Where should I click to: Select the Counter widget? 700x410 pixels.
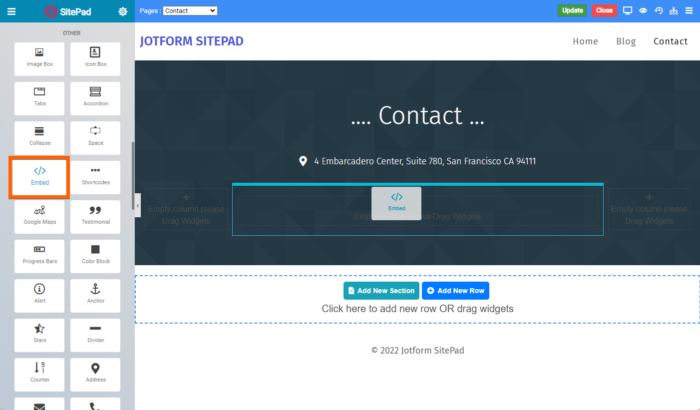coord(39,374)
